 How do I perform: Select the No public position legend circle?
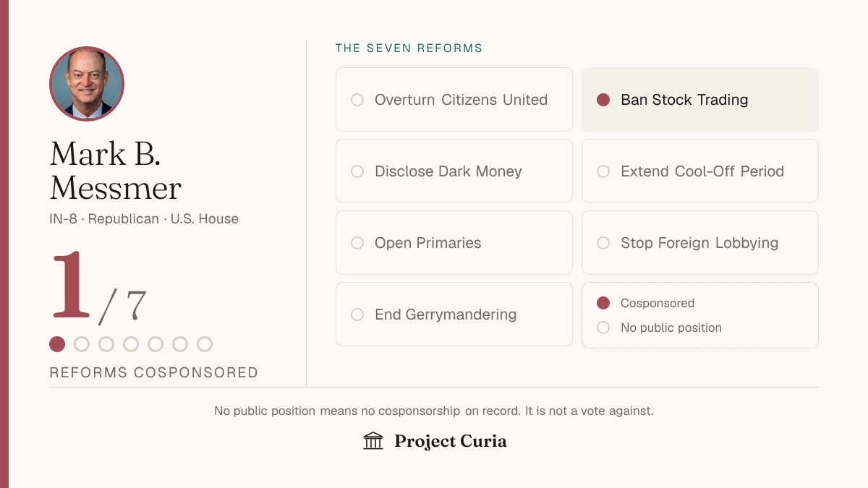coord(603,328)
